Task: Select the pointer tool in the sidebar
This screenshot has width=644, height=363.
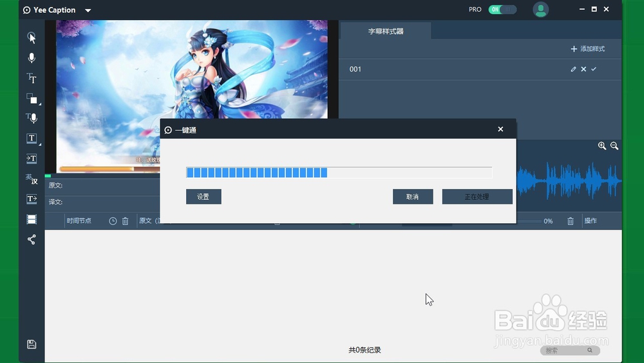Action: [x=32, y=38]
